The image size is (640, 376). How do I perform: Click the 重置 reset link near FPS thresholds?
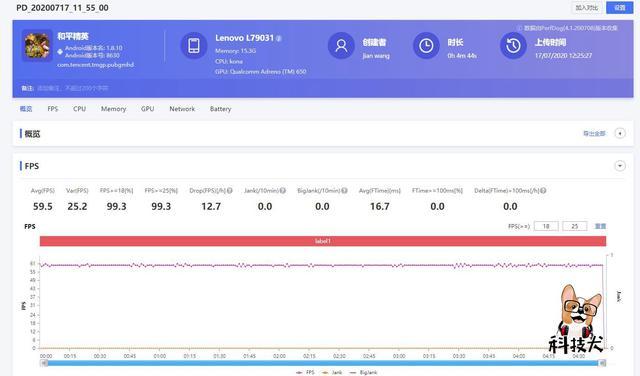(600, 226)
